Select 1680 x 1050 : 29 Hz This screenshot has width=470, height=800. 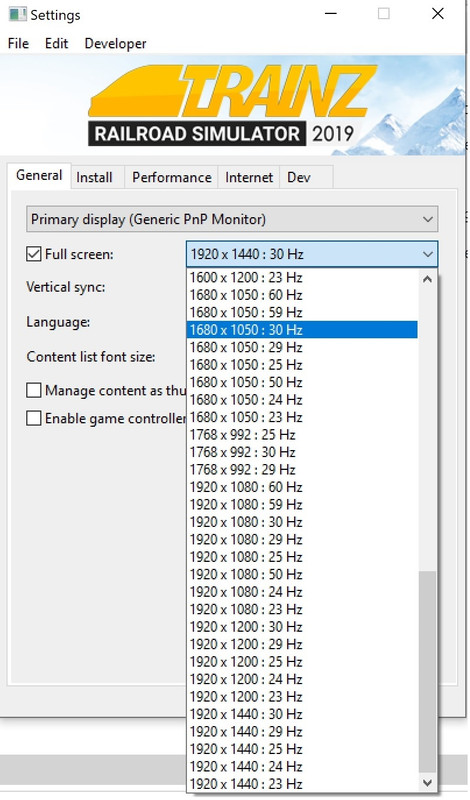tap(303, 347)
